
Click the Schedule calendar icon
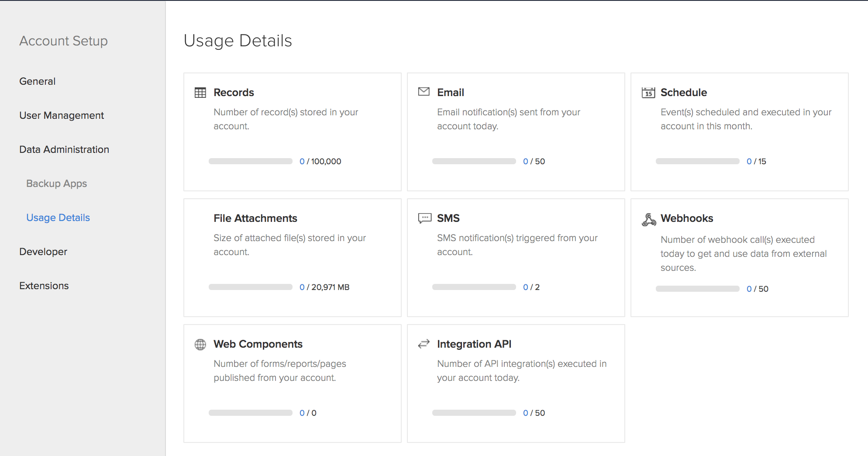(x=648, y=92)
